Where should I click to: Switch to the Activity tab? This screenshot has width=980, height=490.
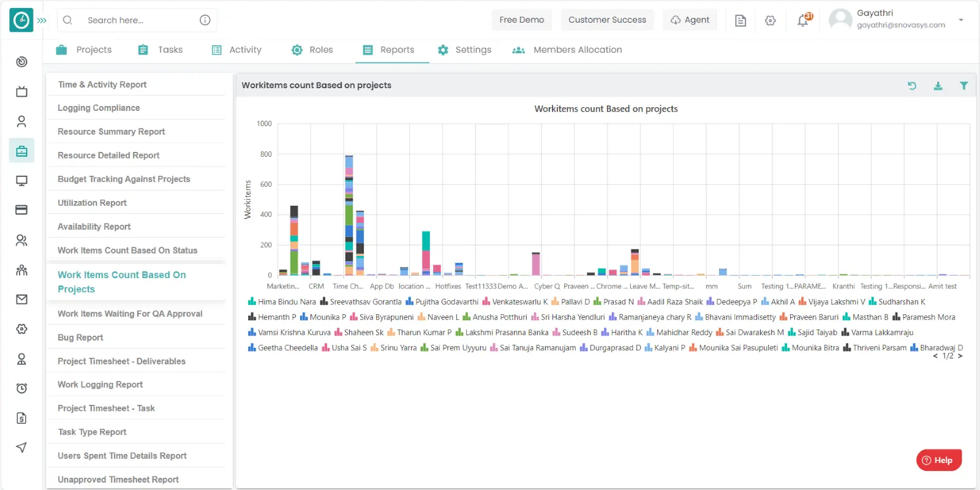[x=236, y=50]
